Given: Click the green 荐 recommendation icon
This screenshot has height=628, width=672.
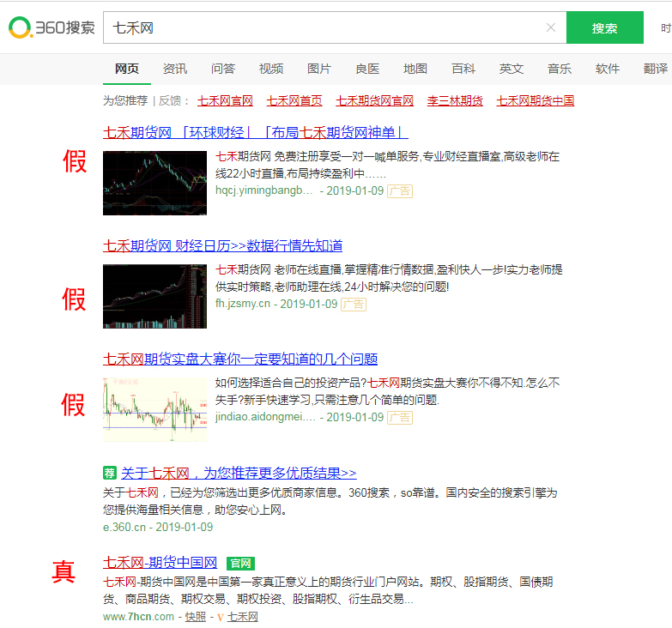Looking at the screenshot, I should (x=110, y=473).
